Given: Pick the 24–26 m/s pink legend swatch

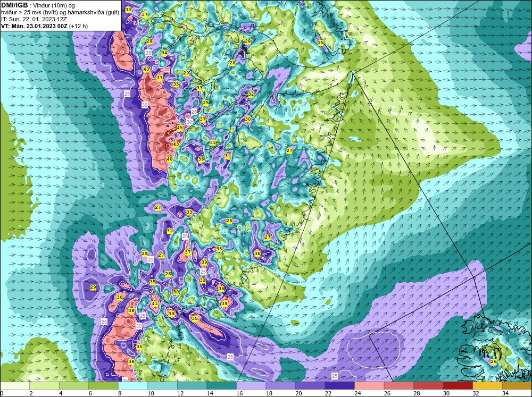Looking at the screenshot, I should pyautogui.click(x=369, y=386).
